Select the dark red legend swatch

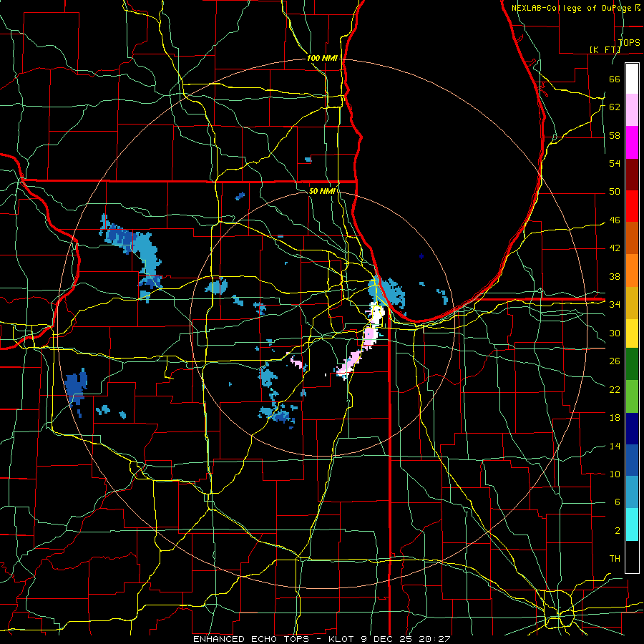[x=632, y=174]
